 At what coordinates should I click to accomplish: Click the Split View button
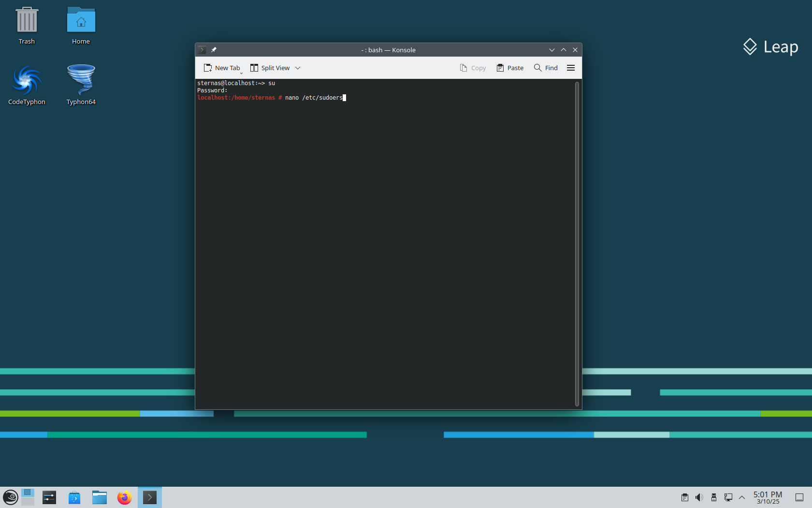click(x=270, y=68)
